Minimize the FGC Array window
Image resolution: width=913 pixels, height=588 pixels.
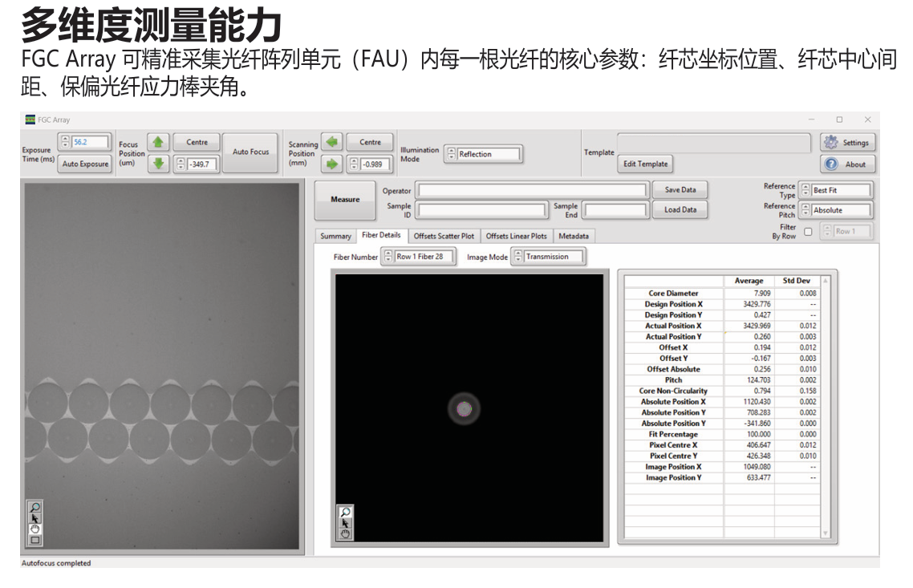[x=811, y=120]
